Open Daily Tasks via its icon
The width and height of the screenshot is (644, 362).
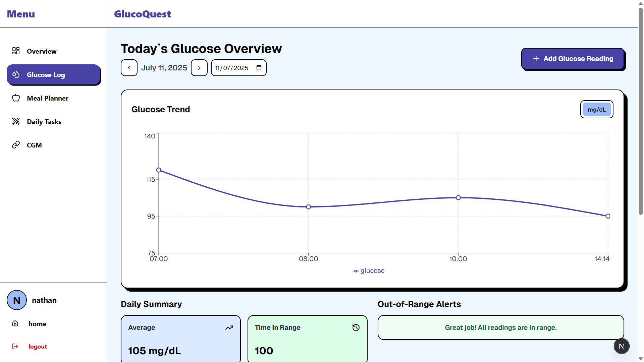pyautogui.click(x=16, y=121)
